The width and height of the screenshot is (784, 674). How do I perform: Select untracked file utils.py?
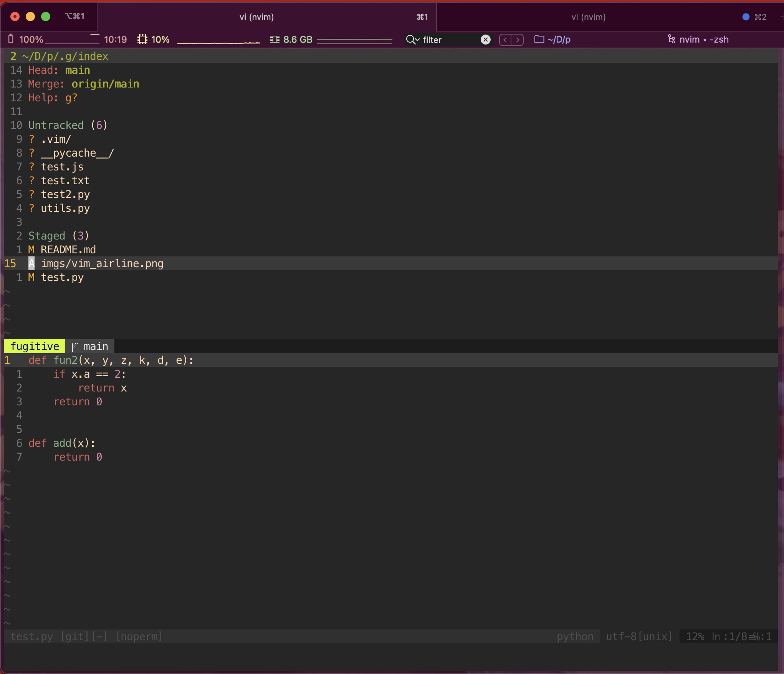point(65,208)
